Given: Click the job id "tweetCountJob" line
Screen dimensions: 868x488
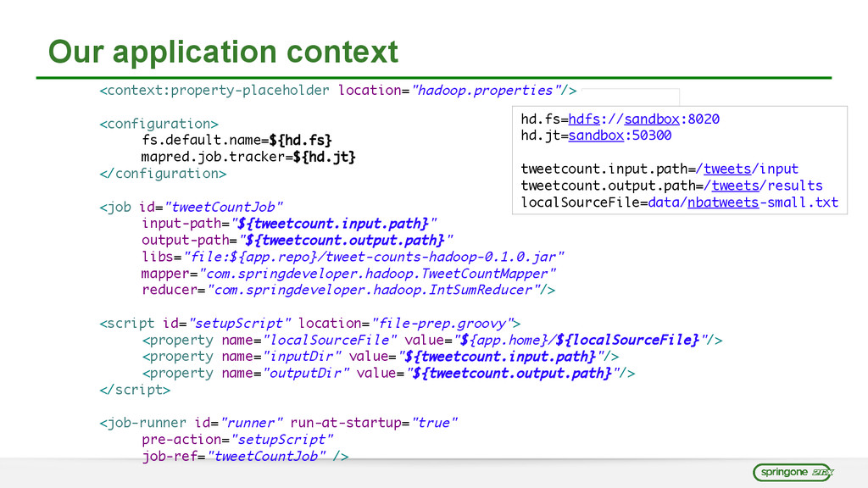Looking at the screenshot, I should (191, 207).
